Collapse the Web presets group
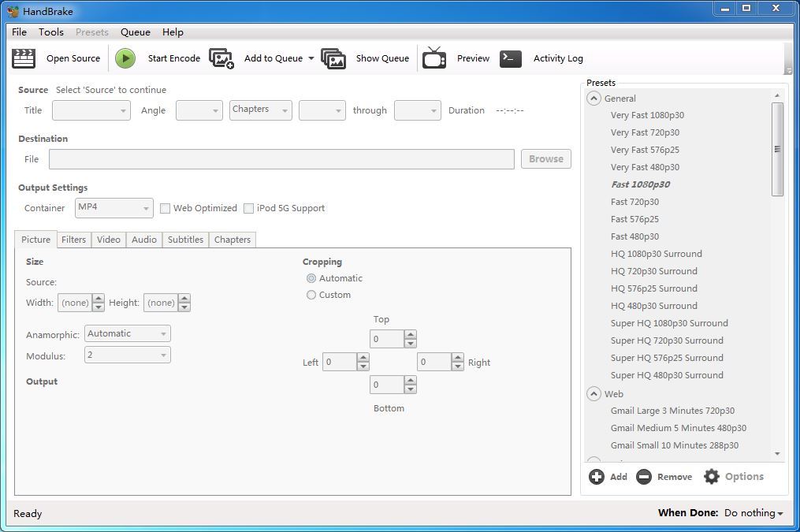The height and width of the screenshot is (532, 800). [x=593, y=394]
